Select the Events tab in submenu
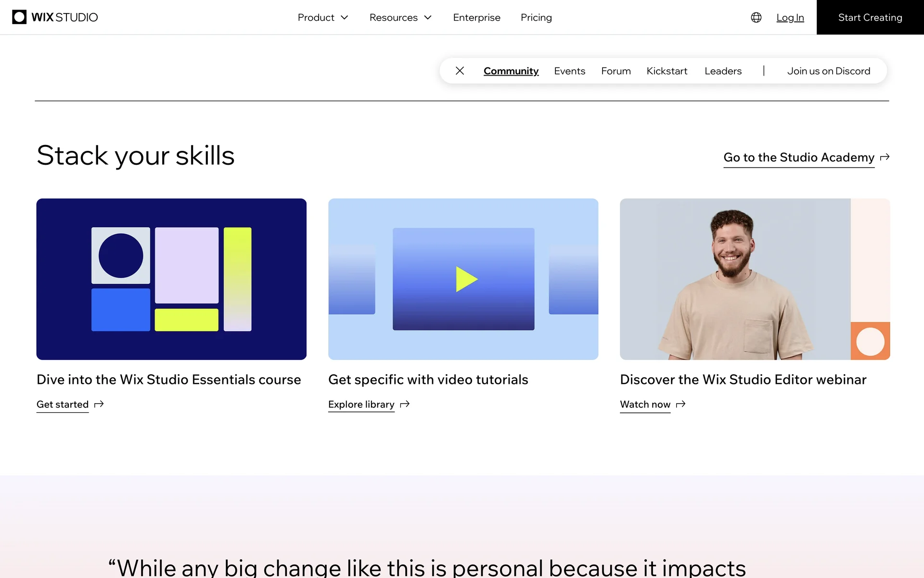The width and height of the screenshot is (924, 578). (x=569, y=71)
